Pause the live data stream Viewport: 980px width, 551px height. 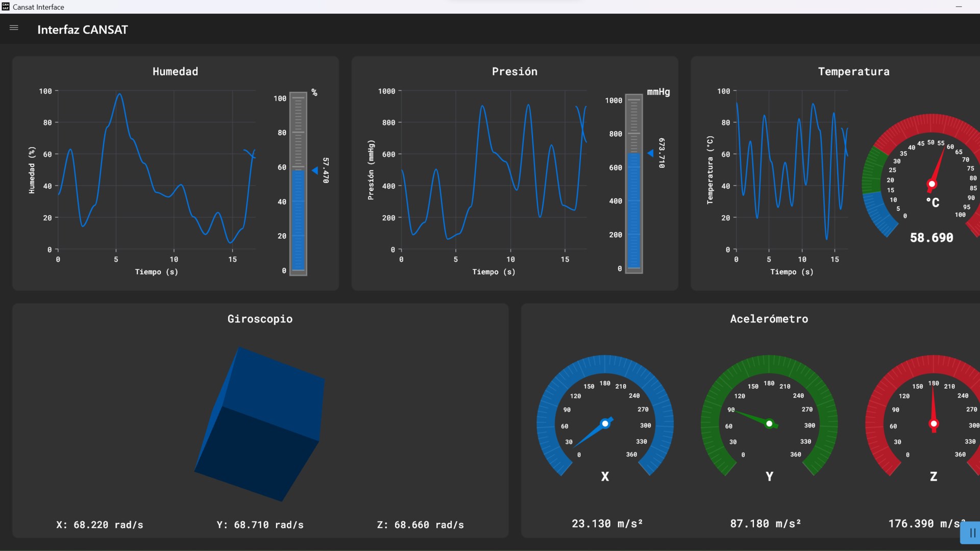tap(972, 533)
